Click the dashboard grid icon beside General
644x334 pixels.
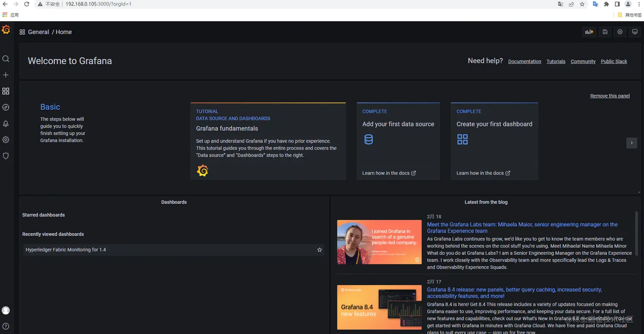[22, 32]
